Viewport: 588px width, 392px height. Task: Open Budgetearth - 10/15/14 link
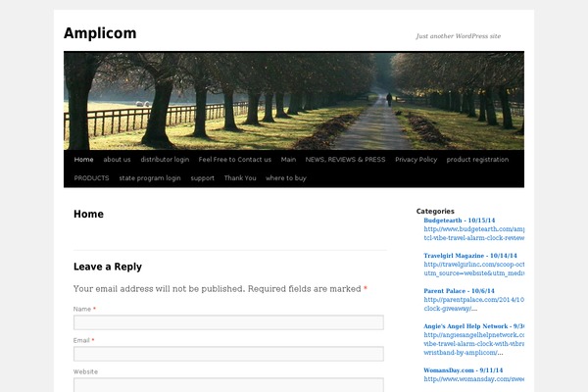(460, 220)
